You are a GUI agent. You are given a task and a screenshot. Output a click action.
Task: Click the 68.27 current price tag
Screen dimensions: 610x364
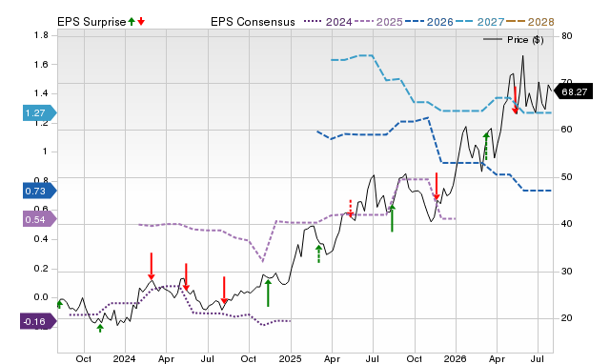tap(573, 91)
